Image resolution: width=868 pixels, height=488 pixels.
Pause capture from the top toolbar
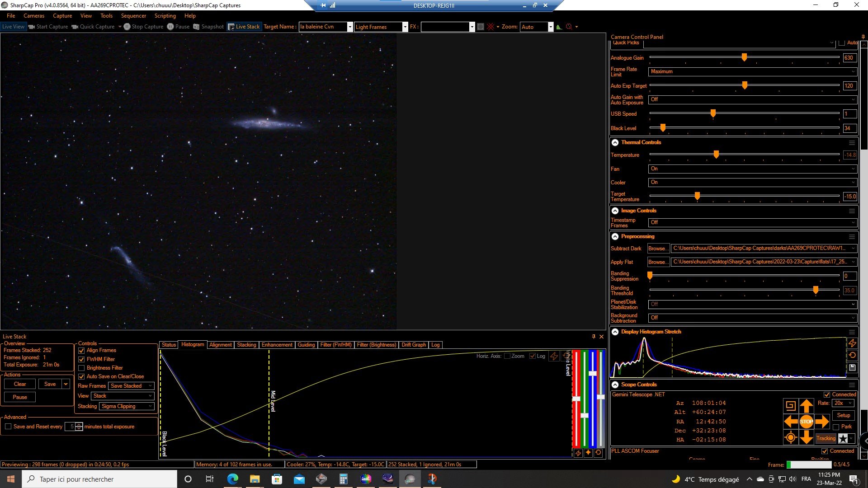pos(178,27)
